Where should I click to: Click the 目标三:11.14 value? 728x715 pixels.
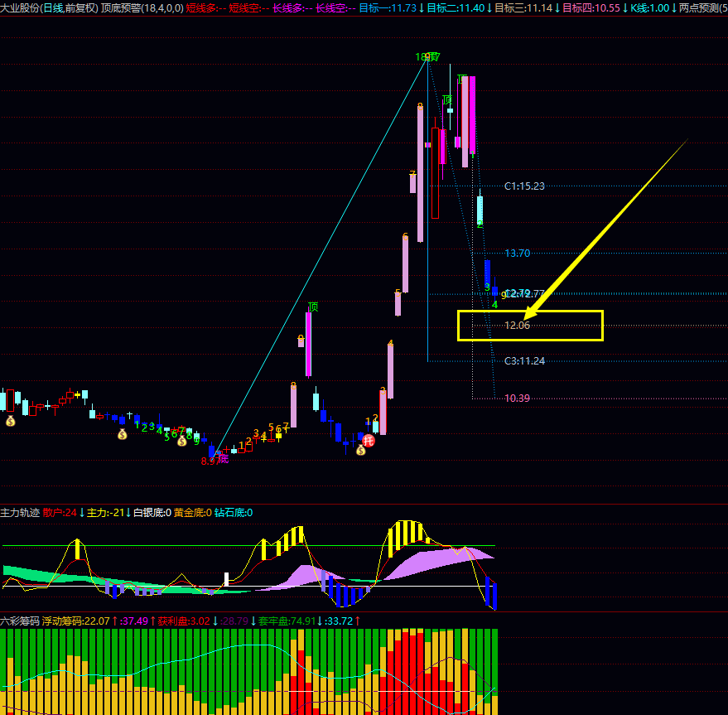click(x=523, y=8)
